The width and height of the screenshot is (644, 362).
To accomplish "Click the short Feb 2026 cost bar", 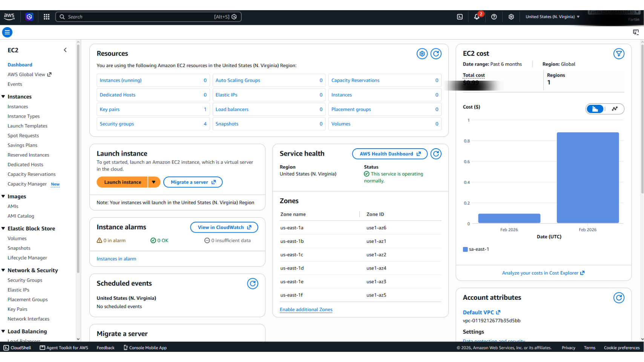I will [x=509, y=218].
